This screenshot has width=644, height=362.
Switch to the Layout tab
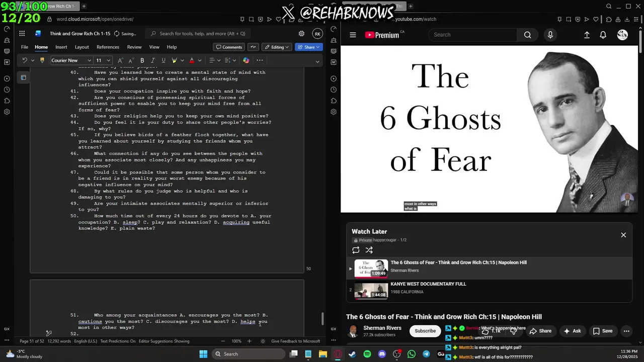82,47
